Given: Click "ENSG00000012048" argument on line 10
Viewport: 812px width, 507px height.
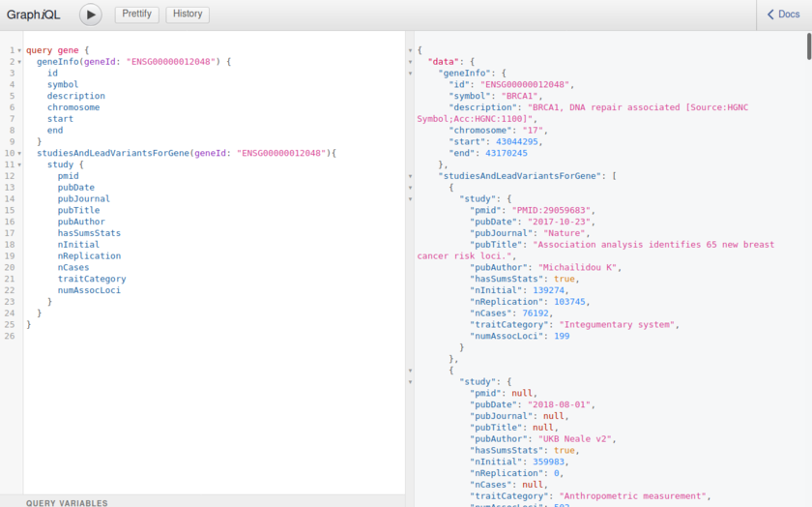Looking at the screenshot, I should pyautogui.click(x=281, y=153).
